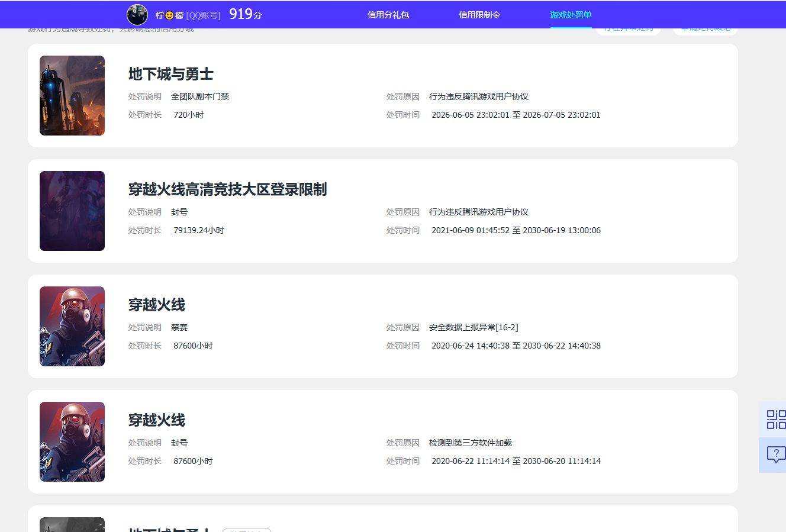Open thumbnail of 穿越火线 禁赛 card
The height and width of the screenshot is (532, 786).
(72, 326)
